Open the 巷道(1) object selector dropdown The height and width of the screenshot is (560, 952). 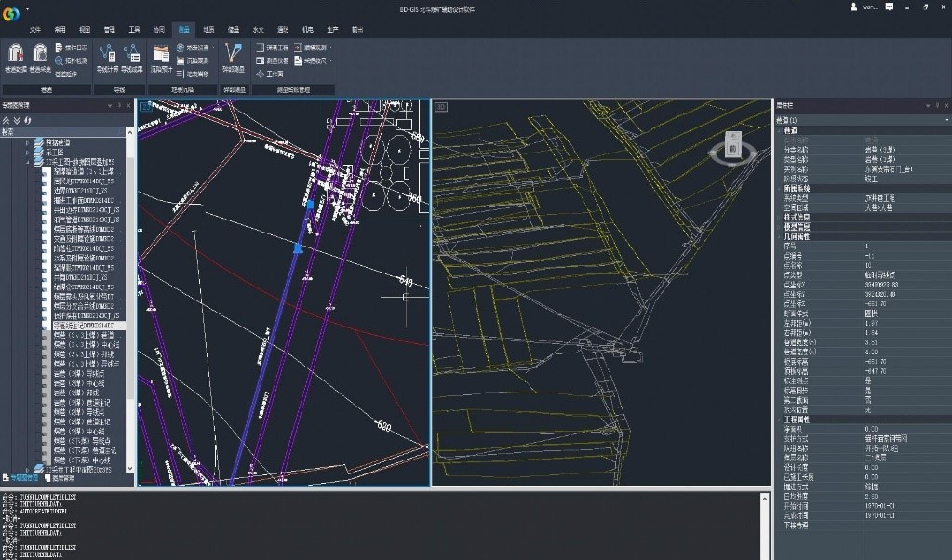tap(945, 120)
